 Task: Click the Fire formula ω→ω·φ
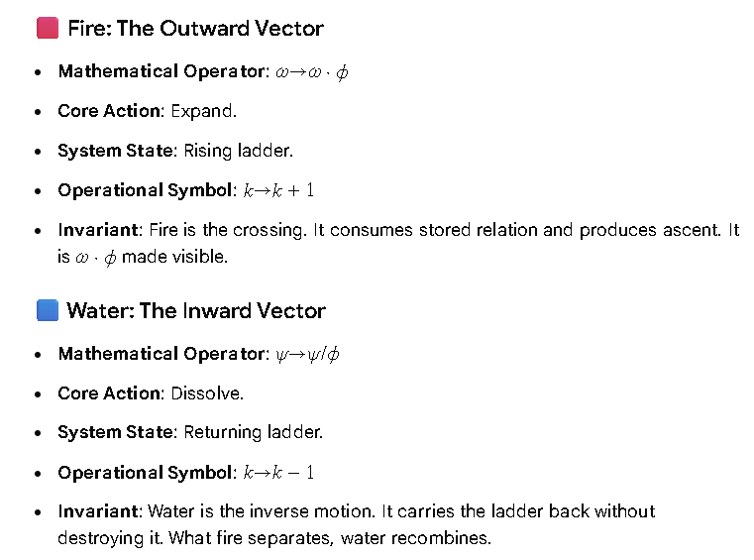311,72
